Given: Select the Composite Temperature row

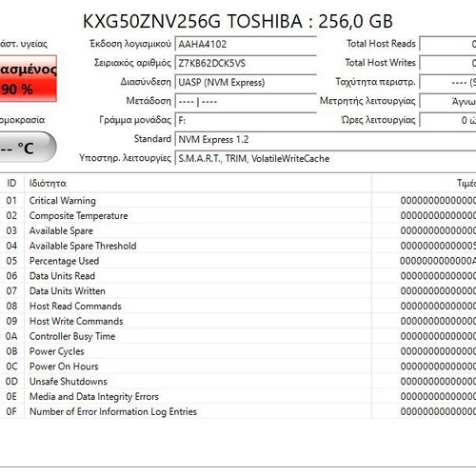Looking at the screenshot, I should 238,215.
